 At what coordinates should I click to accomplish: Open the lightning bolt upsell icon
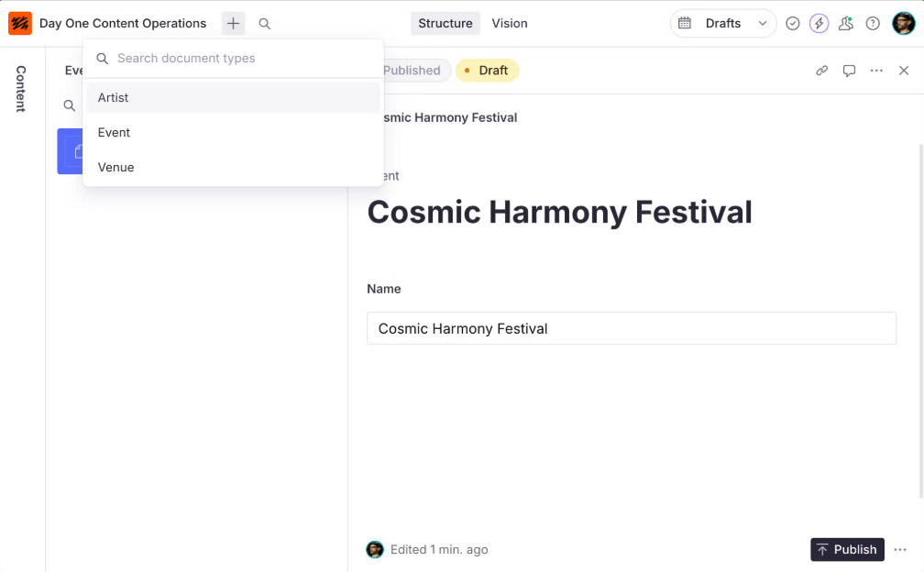[819, 24]
